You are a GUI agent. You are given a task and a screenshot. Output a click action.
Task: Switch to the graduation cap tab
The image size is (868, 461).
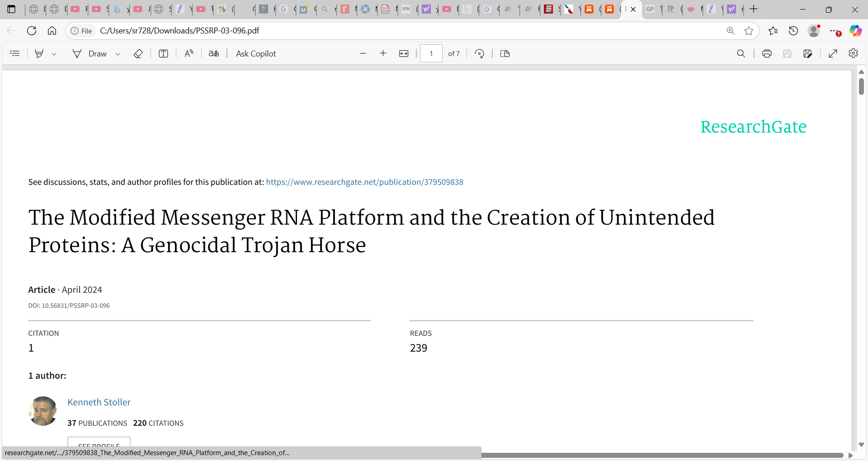pos(691,9)
